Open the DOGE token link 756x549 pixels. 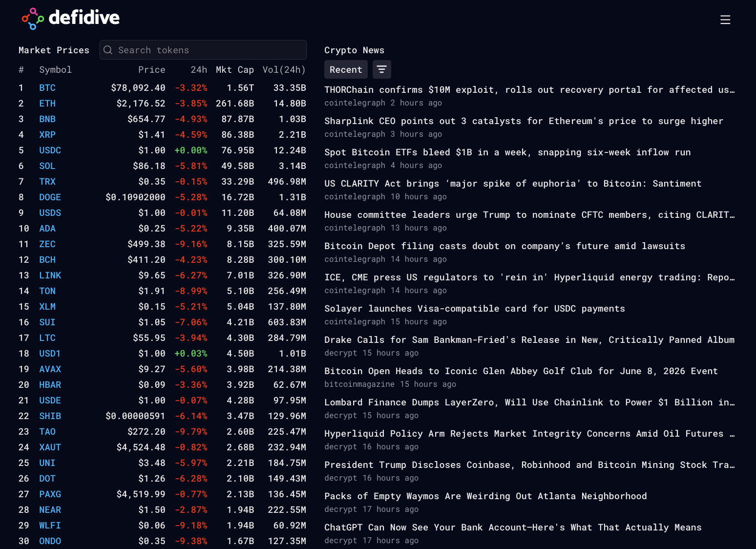click(x=50, y=197)
